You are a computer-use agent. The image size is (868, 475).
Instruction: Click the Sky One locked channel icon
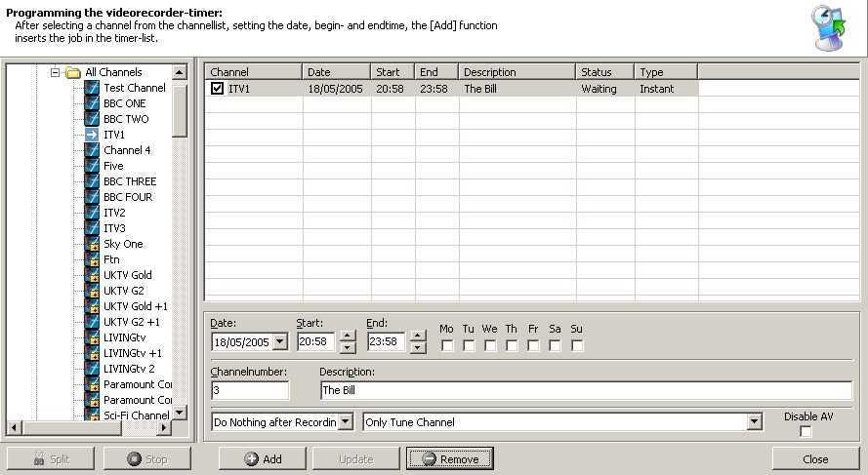click(x=92, y=244)
